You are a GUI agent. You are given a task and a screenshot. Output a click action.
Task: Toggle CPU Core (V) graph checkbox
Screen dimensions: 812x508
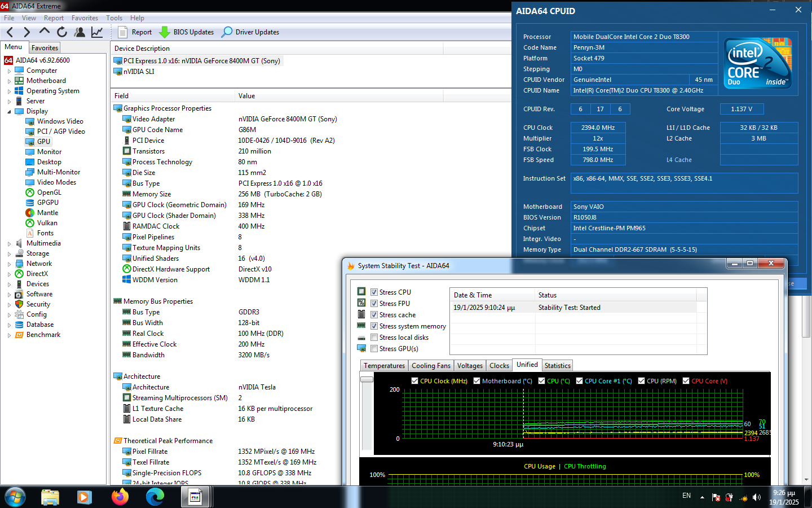[686, 381]
